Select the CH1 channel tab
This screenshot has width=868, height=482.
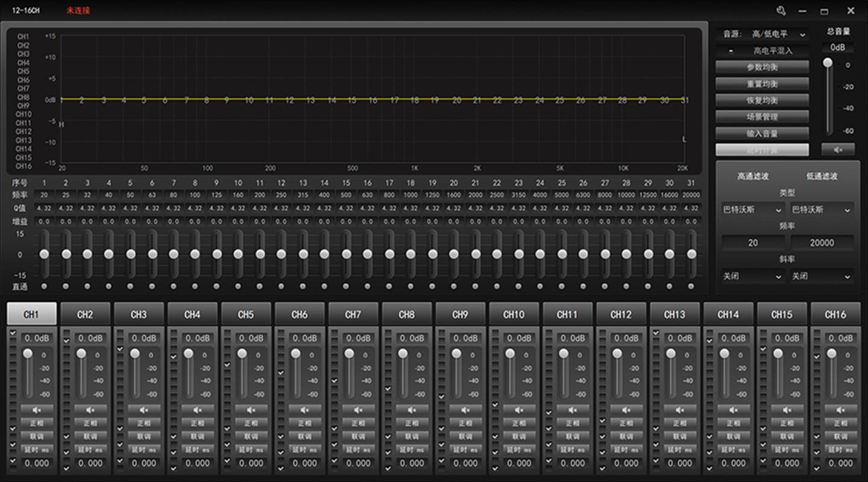click(31, 314)
